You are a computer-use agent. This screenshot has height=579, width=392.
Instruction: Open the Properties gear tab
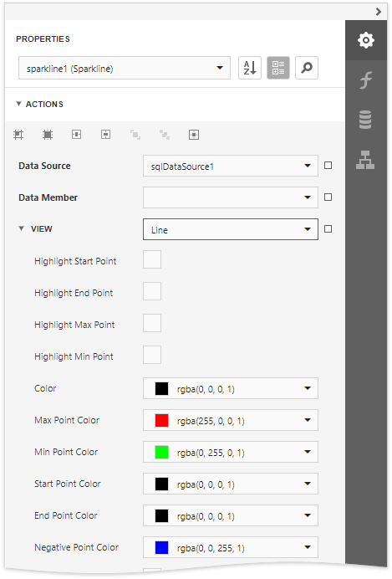(x=365, y=40)
